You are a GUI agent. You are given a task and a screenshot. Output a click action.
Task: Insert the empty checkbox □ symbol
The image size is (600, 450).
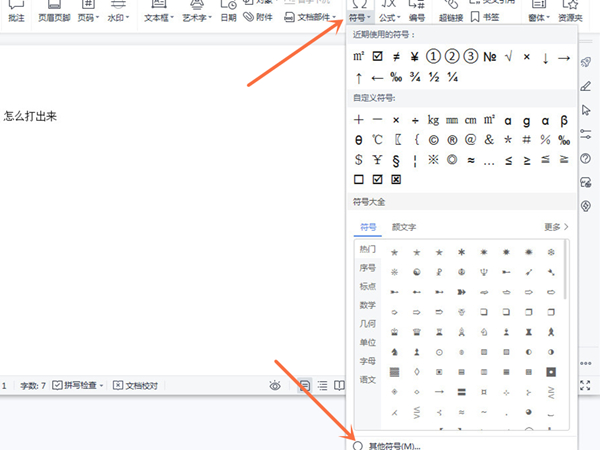pyautogui.click(x=358, y=179)
